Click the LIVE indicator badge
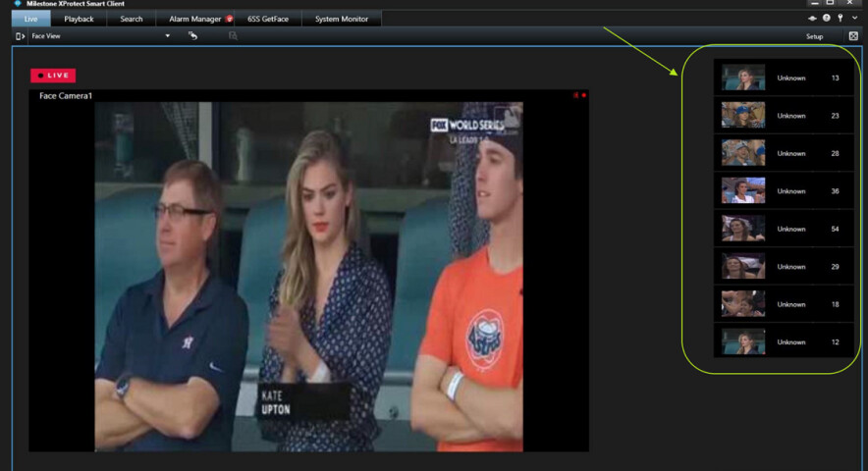Viewport: 868px width, 471px height. coord(53,75)
